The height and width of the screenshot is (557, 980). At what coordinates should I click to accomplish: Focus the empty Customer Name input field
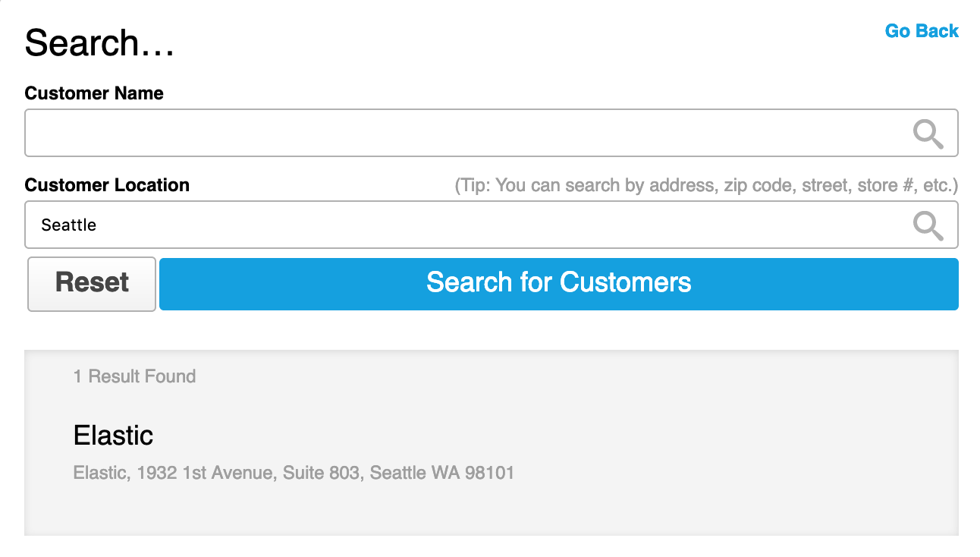click(x=455, y=134)
